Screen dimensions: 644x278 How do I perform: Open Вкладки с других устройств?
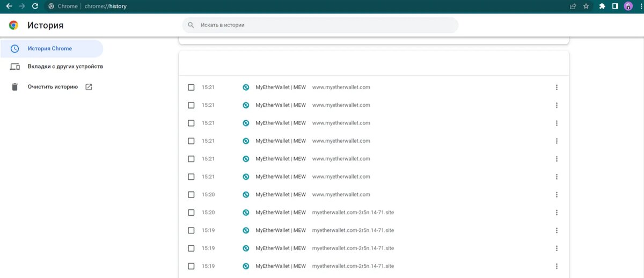pyautogui.click(x=65, y=67)
